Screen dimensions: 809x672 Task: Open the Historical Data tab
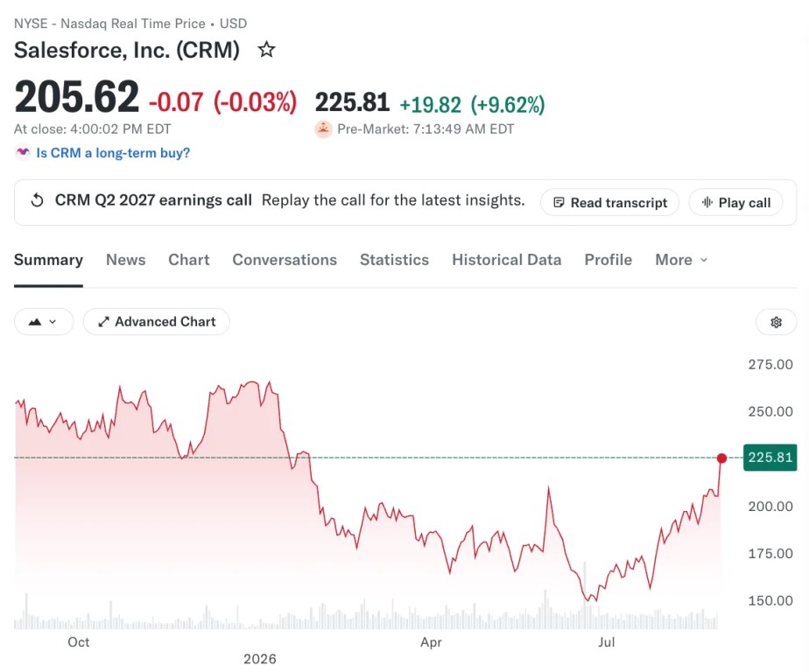[507, 260]
